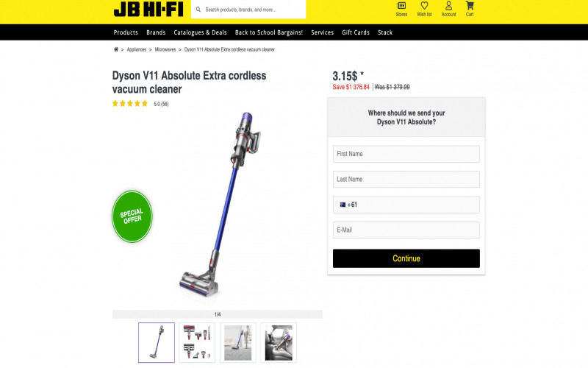Select the car interior vacuum thumbnail
This screenshot has width=588, height=368.
[279, 342]
